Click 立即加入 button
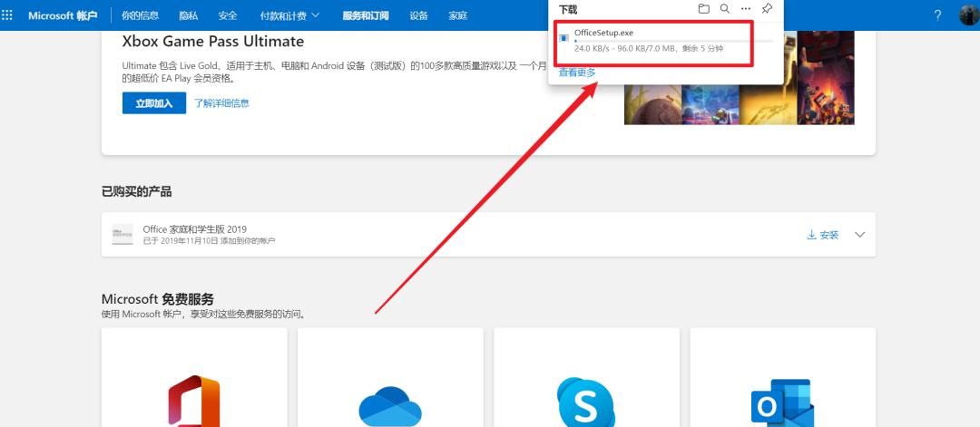This screenshot has height=427, width=980. 154,103
